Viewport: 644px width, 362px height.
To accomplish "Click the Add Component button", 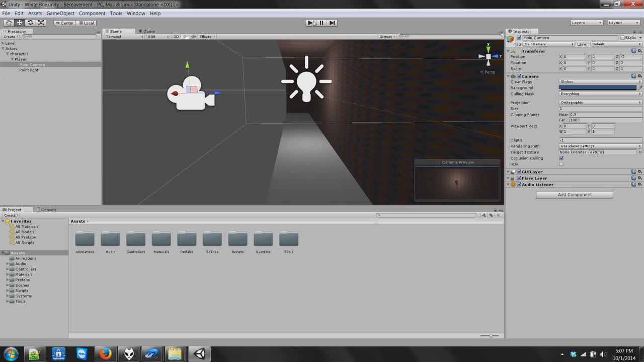I will [x=575, y=195].
